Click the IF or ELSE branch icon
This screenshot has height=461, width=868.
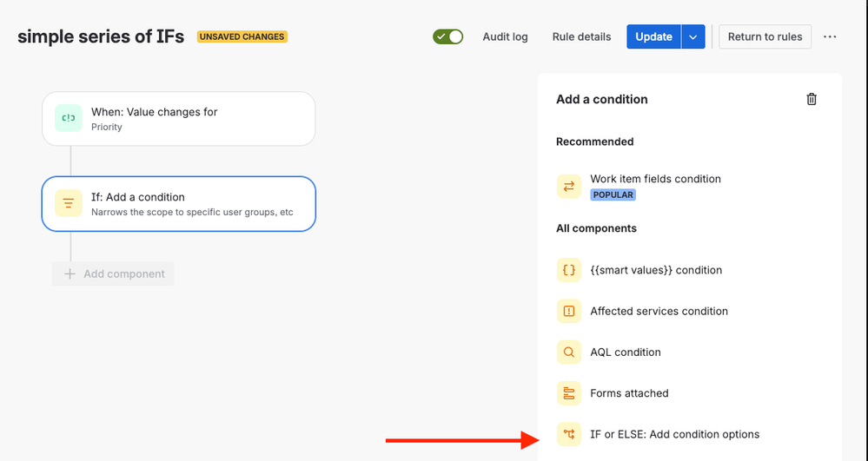pos(568,434)
